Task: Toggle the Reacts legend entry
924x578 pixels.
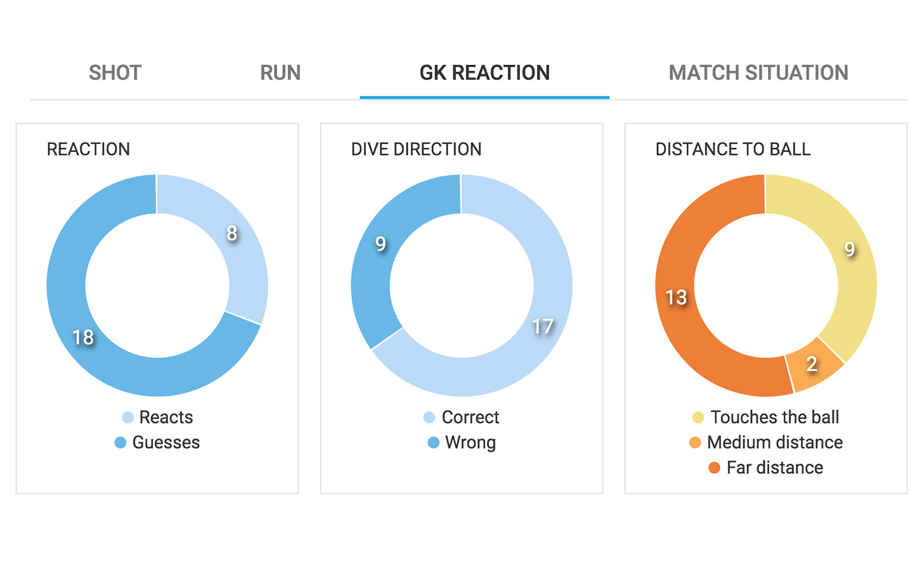Action: pyautogui.click(x=163, y=417)
